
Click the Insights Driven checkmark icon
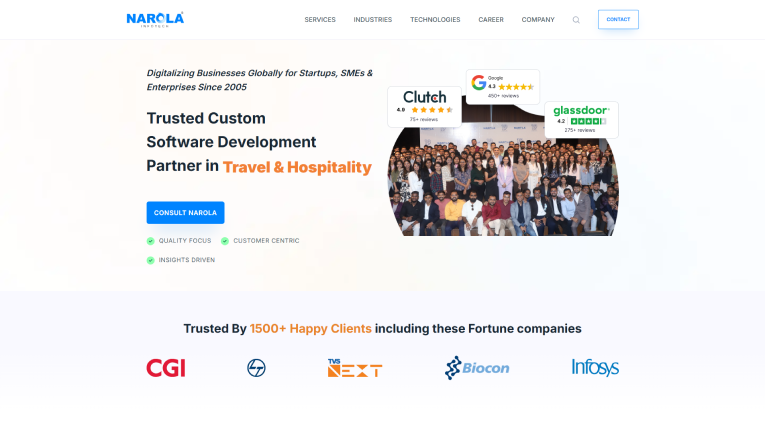coord(150,260)
